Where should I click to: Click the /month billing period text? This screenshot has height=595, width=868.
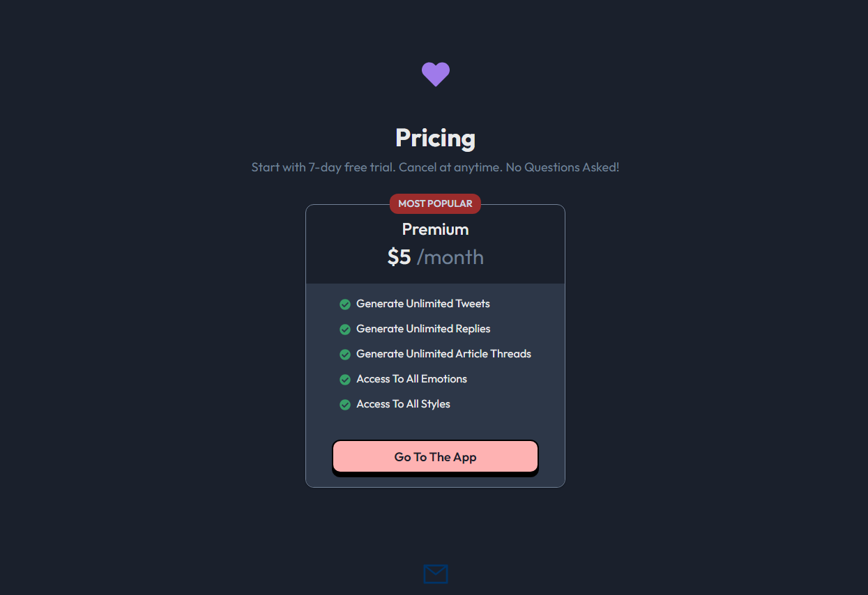click(450, 257)
